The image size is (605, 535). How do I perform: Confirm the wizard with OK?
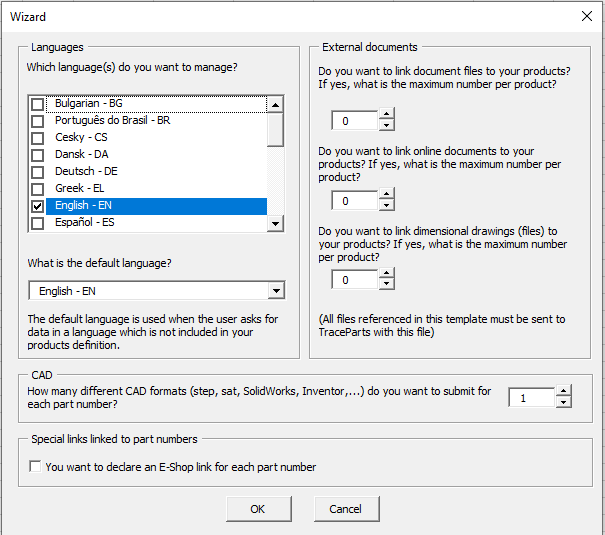point(258,509)
